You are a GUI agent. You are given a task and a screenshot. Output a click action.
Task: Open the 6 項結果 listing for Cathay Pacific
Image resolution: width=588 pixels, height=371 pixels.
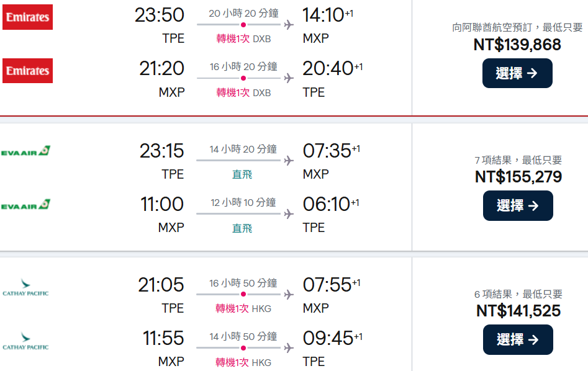518,295
